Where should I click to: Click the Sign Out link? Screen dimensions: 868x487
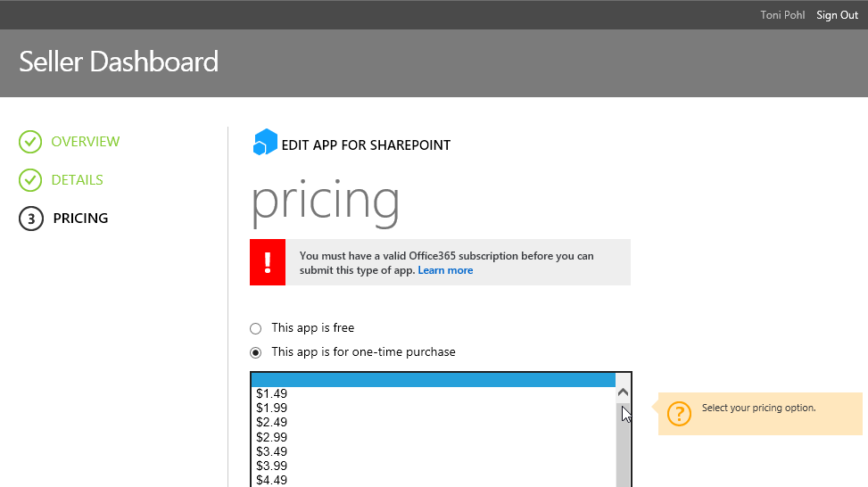837,15
